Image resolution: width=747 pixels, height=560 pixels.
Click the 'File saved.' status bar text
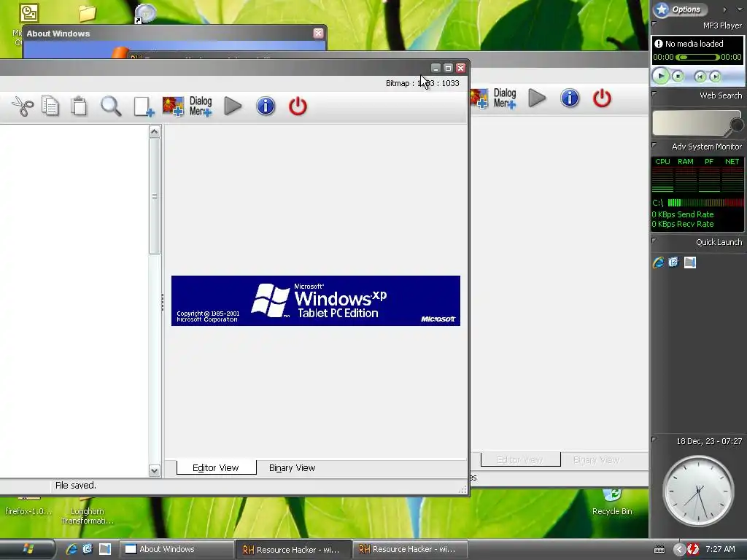click(x=76, y=485)
